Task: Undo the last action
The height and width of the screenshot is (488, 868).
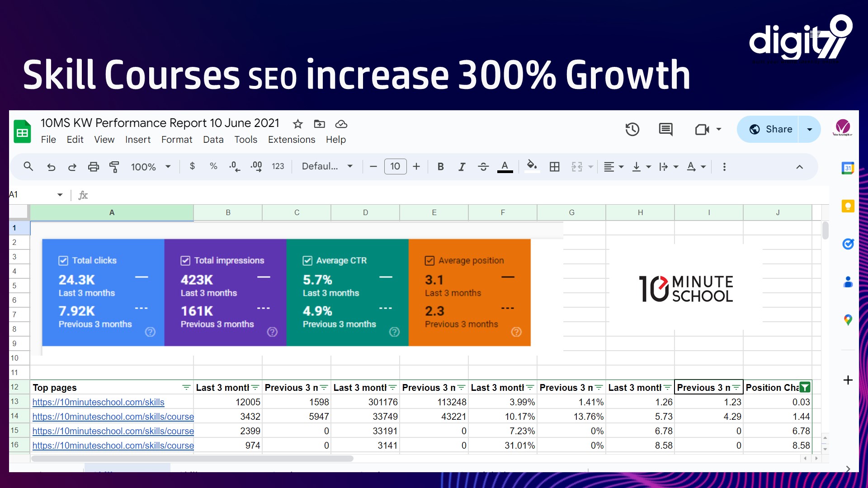Action: pyautogui.click(x=51, y=167)
